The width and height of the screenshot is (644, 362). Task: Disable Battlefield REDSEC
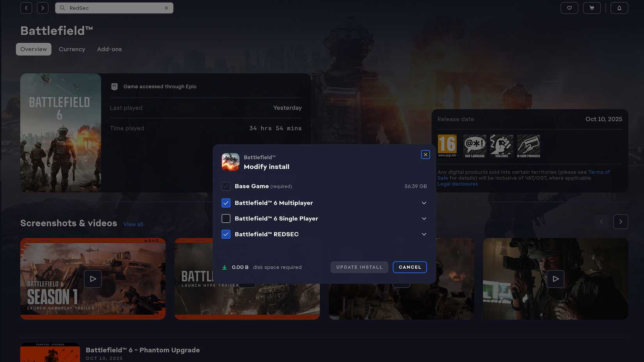[226, 234]
